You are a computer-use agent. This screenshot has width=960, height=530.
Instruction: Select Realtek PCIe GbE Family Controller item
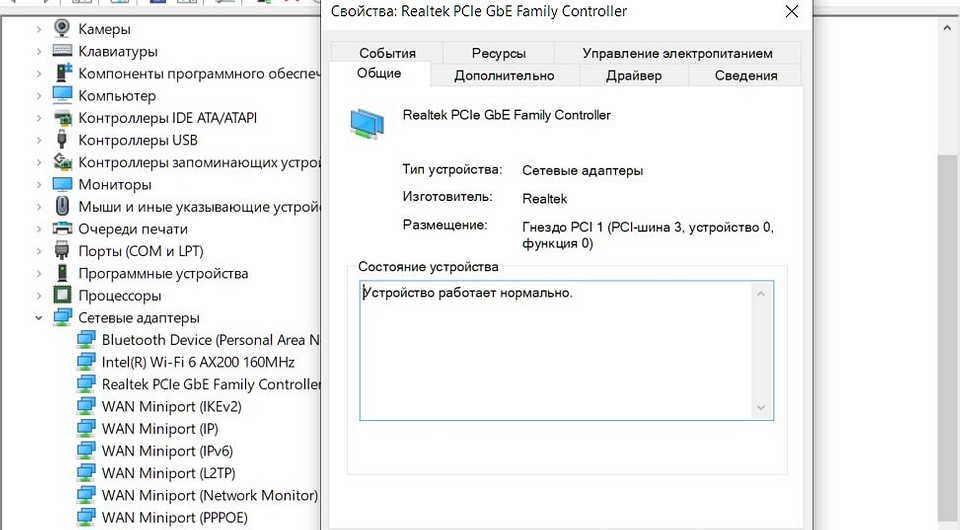click(x=211, y=384)
